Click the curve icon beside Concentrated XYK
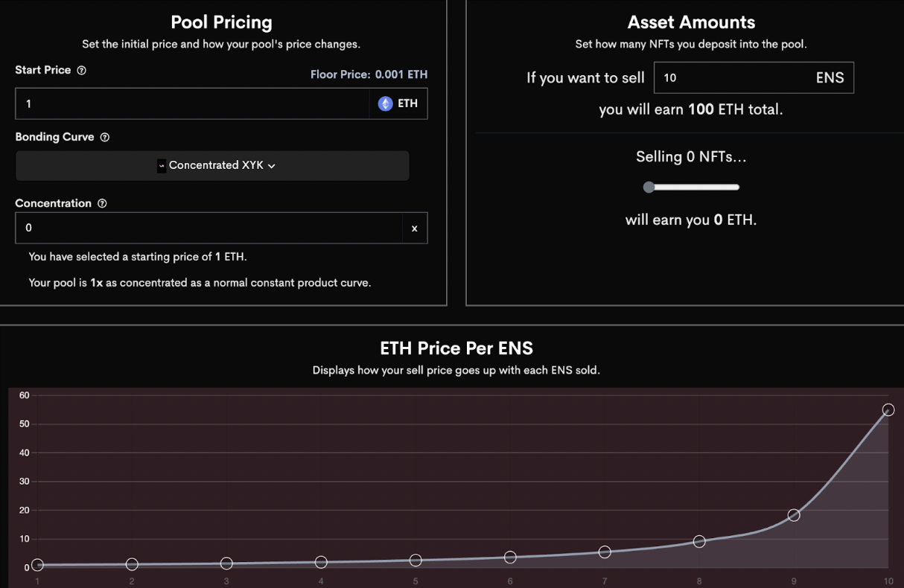The image size is (904, 588). (162, 165)
